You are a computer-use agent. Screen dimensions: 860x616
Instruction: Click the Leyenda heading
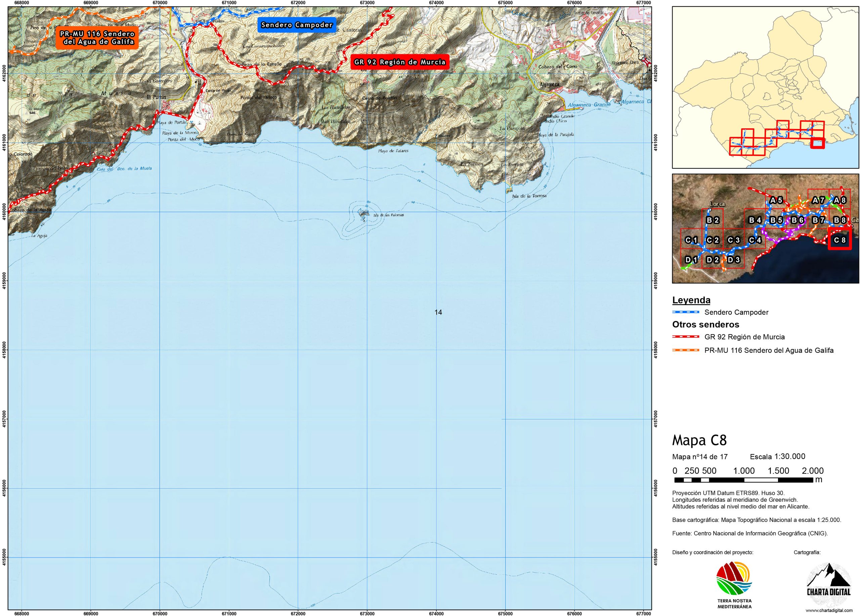tap(691, 300)
